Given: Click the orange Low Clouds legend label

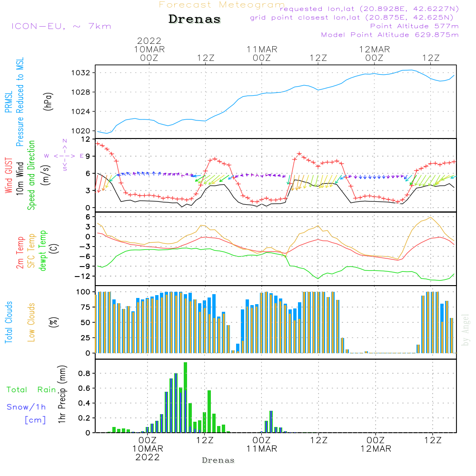Looking at the screenshot, I should pos(31,322).
